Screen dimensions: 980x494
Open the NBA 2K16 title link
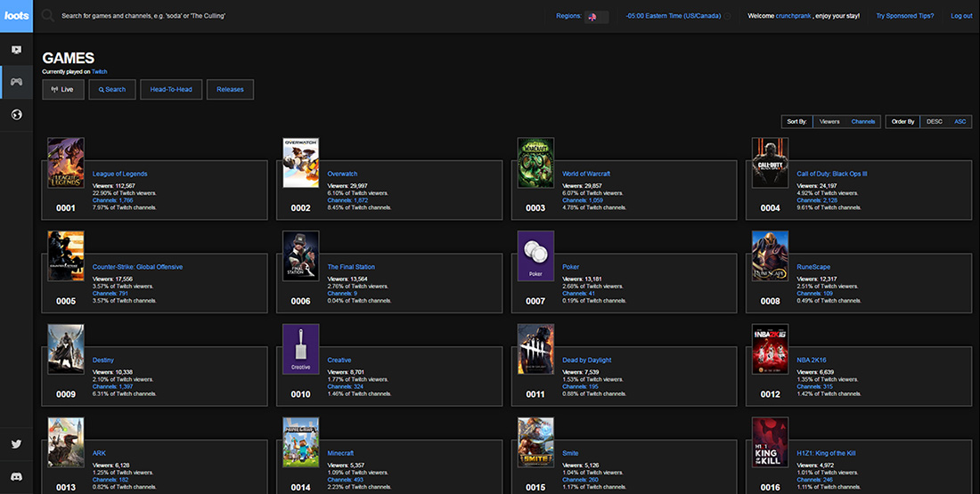click(812, 360)
